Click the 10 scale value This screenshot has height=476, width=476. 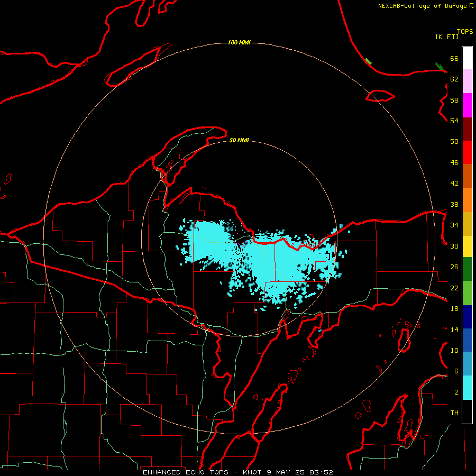click(454, 350)
